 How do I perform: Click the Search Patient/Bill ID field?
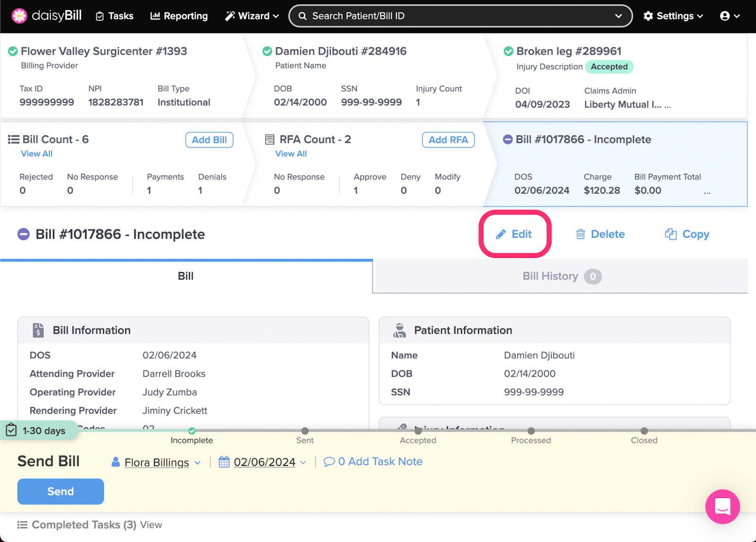point(460,16)
